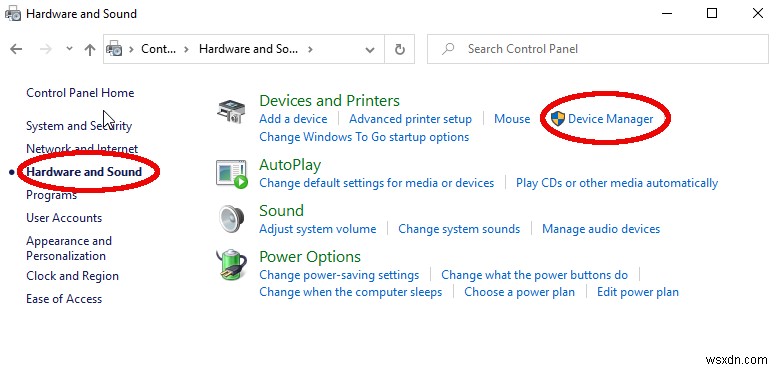The height and width of the screenshot is (370, 779).
Task: Minimize the Hardware and Sound window
Action: pos(667,13)
